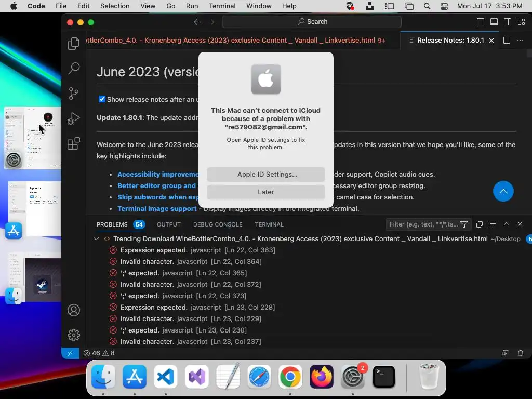Open the editor More Actions ellipsis
Screen dimensions: 532x399
(x=520, y=41)
